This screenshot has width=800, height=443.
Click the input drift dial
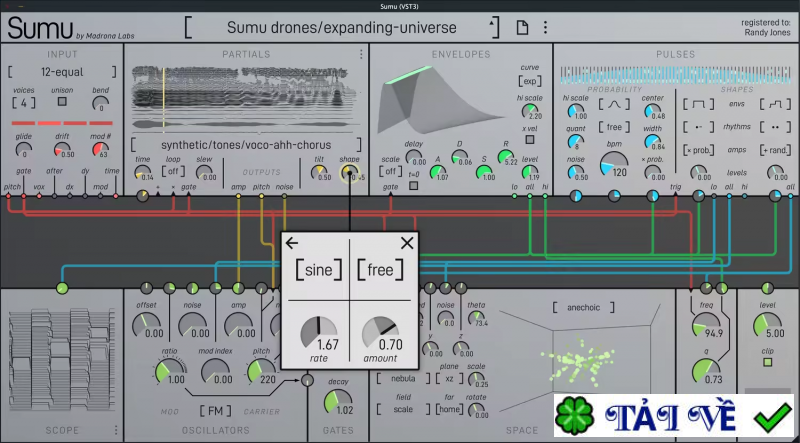tap(62, 150)
